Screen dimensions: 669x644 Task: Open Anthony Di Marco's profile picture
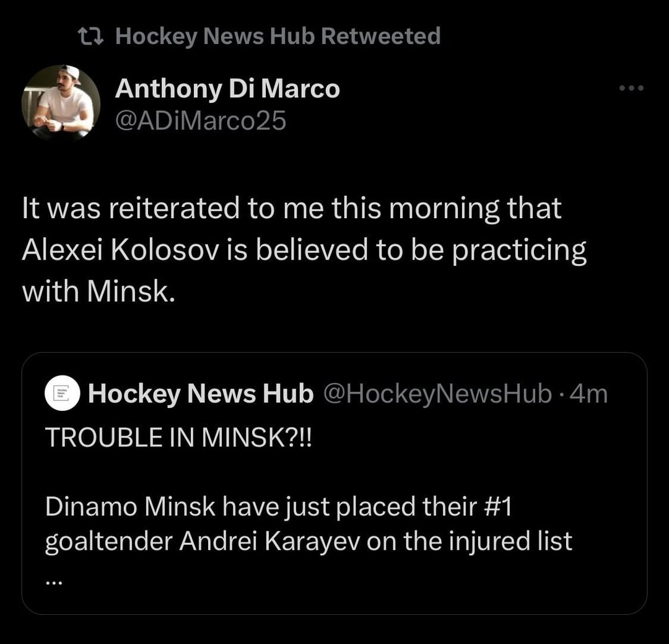pyautogui.click(x=61, y=102)
